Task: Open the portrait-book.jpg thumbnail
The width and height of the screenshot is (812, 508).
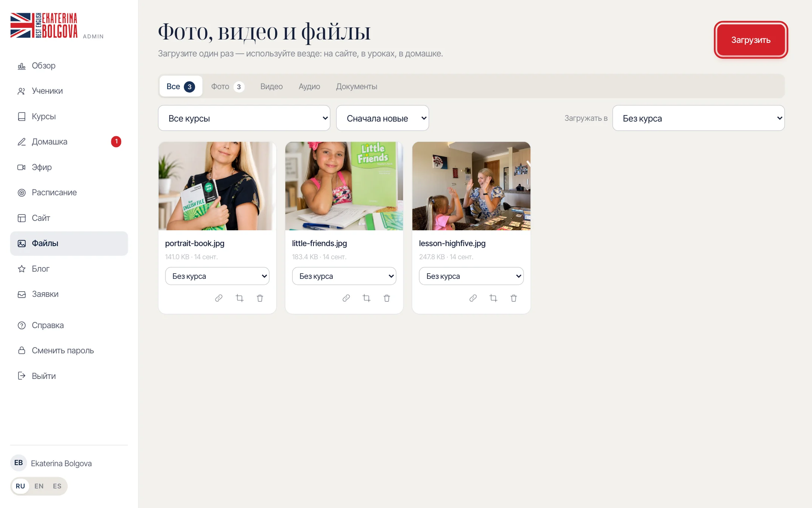Action: point(217,186)
